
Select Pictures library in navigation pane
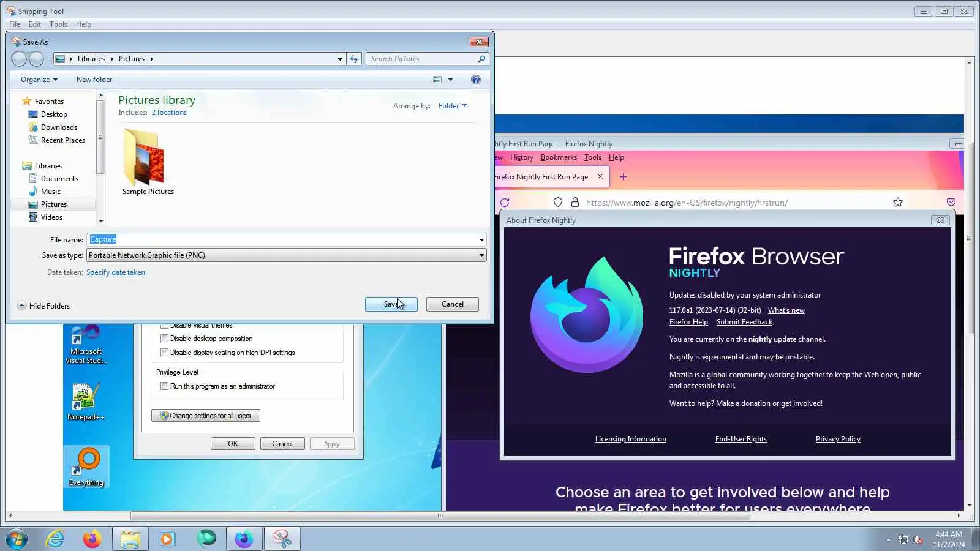pos(54,204)
